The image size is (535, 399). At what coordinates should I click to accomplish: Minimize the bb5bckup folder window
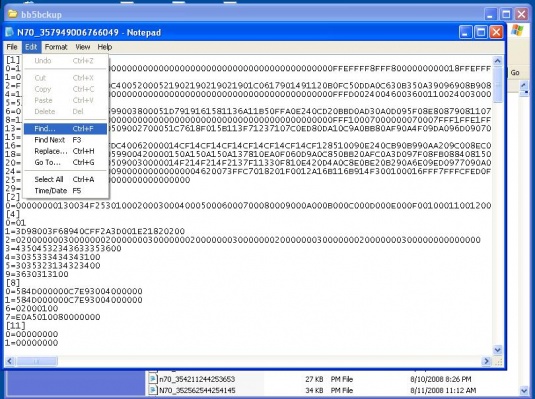coord(491,14)
